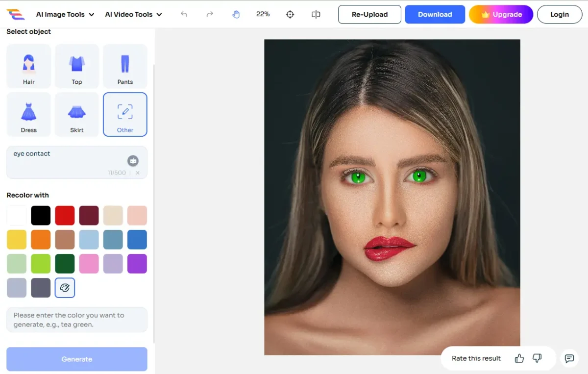Pick the light grayish-blue swatch

tap(17, 288)
